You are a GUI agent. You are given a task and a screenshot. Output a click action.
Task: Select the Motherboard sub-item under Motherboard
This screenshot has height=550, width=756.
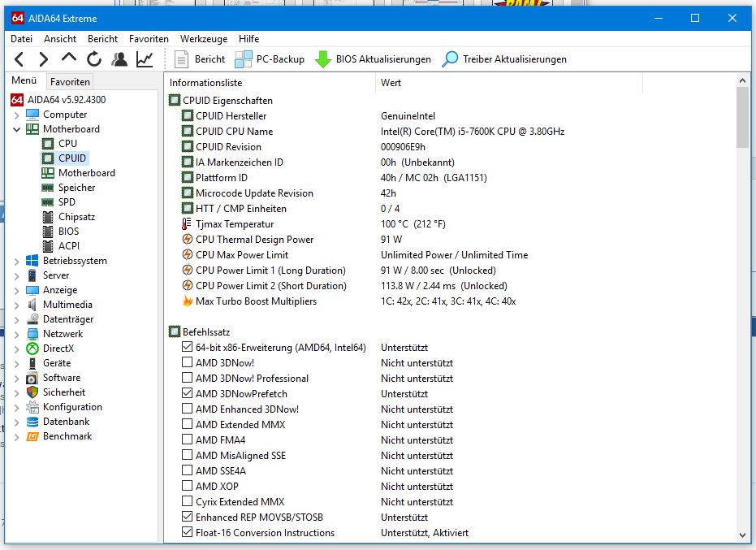tap(87, 173)
